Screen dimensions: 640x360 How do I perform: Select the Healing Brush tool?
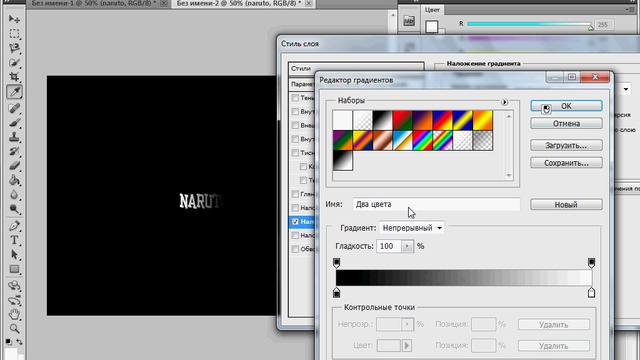click(14, 108)
